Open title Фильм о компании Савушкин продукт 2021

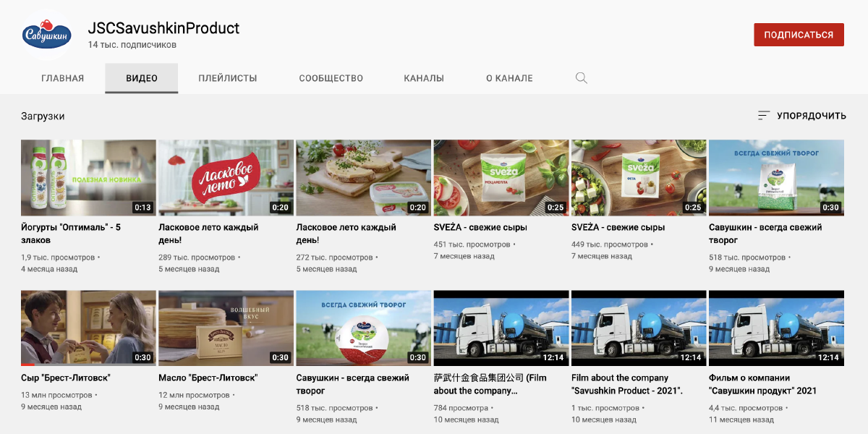(763, 384)
